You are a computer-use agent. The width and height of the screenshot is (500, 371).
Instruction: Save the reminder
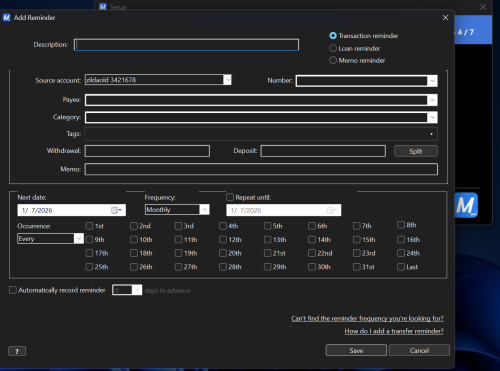point(356,350)
